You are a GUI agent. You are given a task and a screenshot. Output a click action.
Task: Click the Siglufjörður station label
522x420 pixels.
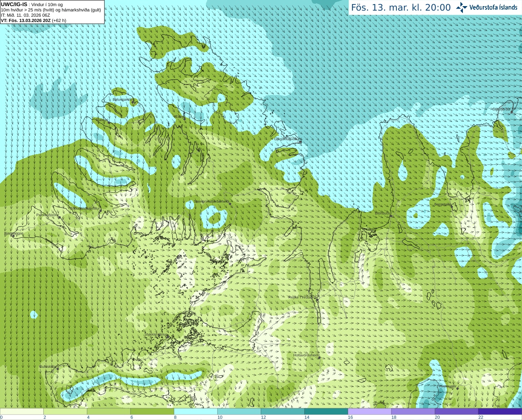501,109
